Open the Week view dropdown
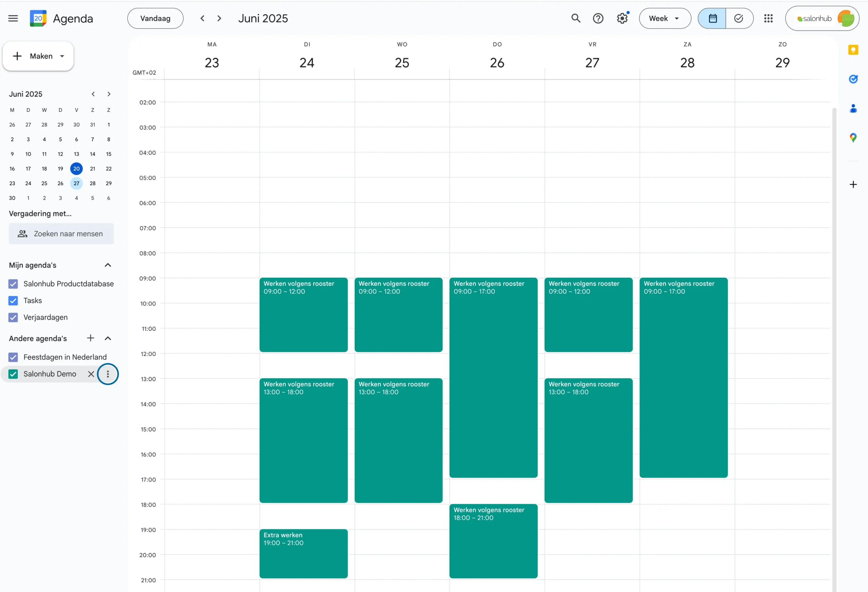Image resolution: width=868 pixels, height=592 pixels. (x=665, y=18)
